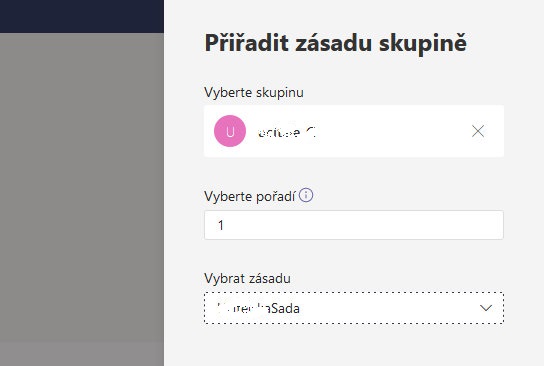
Task: Click empty space inside selected group box
Action: point(392,131)
